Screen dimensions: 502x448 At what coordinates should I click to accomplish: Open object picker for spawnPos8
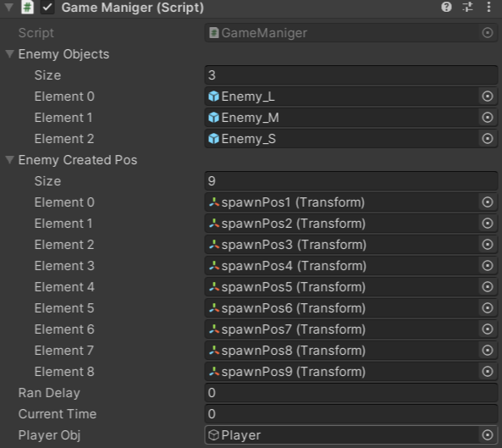(x=488, y=350)
